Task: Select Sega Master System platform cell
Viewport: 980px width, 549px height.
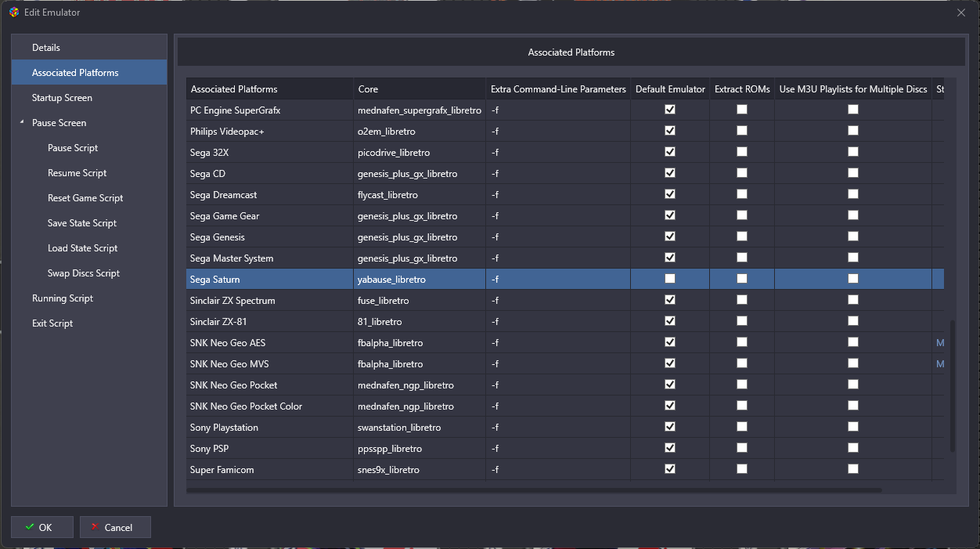Action: click(269, 258)
